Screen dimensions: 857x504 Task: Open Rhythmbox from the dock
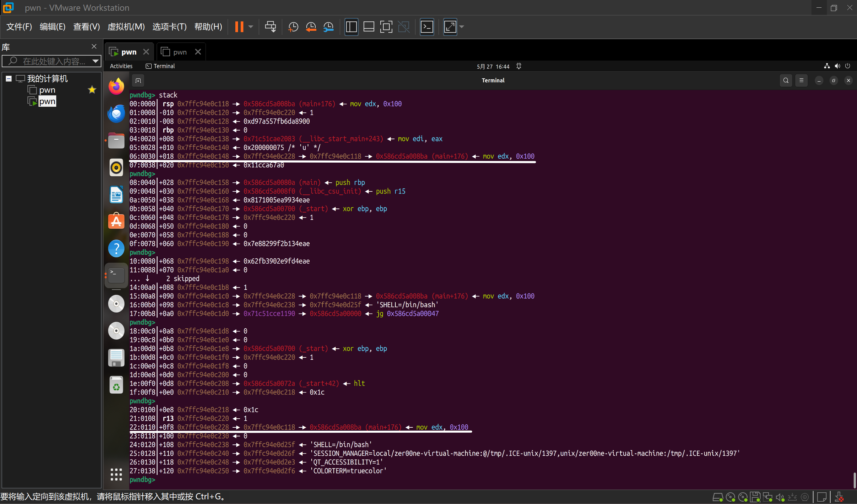[116, 167]
